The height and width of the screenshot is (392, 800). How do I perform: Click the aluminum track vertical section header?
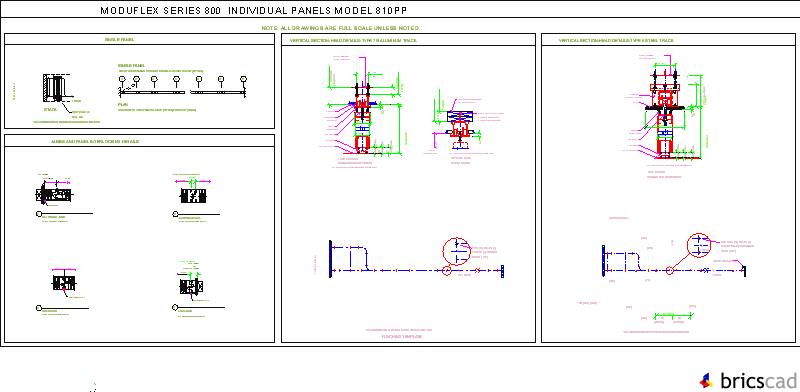point(353,40)
